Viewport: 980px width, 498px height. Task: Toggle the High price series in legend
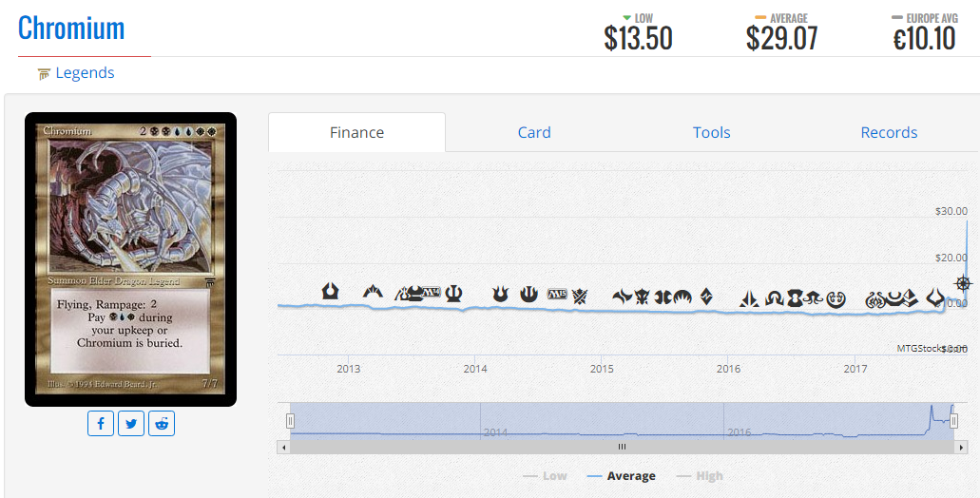point(700,476)
